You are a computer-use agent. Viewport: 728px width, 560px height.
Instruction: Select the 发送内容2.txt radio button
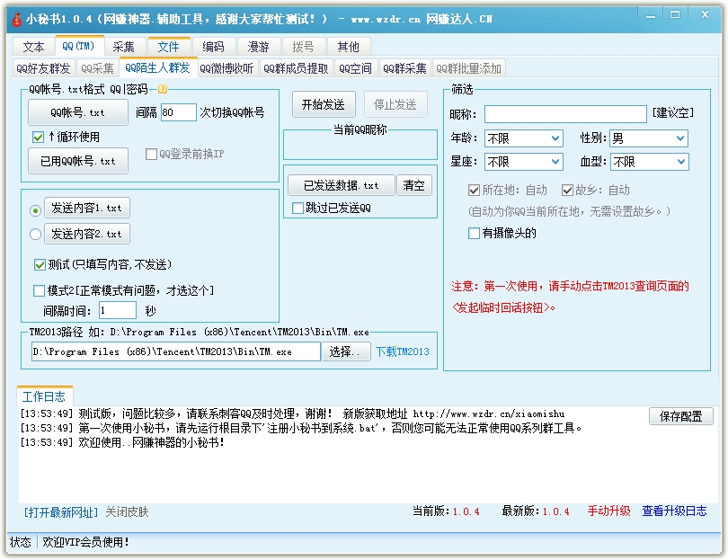tap(36, 235)
